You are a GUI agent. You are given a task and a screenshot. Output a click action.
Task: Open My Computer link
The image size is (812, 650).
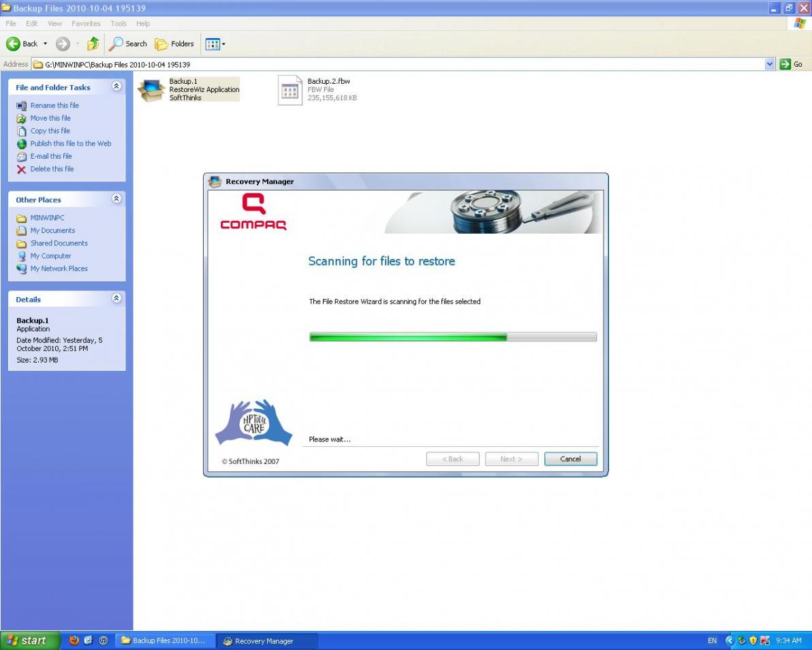point(50,256)
